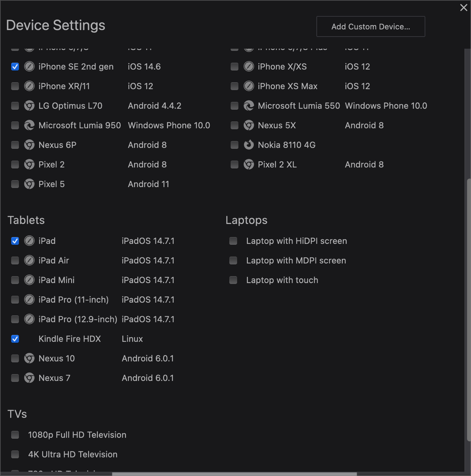
Task: Click the Chrome icon beside Nexus 7
Action: point(29,378)
